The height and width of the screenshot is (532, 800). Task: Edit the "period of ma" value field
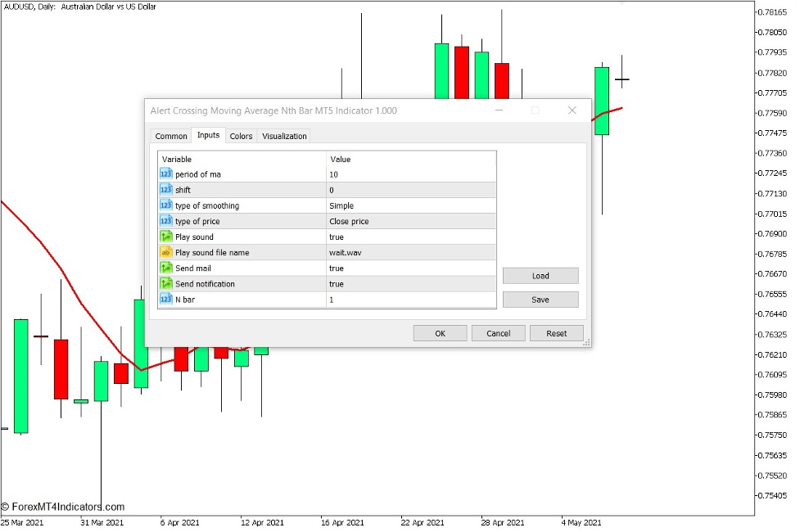409,174
